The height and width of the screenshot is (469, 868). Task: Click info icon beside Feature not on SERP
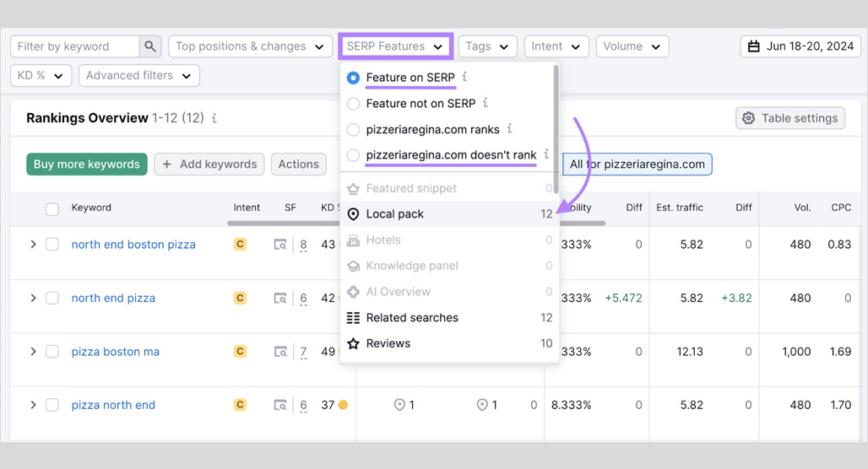485,102
